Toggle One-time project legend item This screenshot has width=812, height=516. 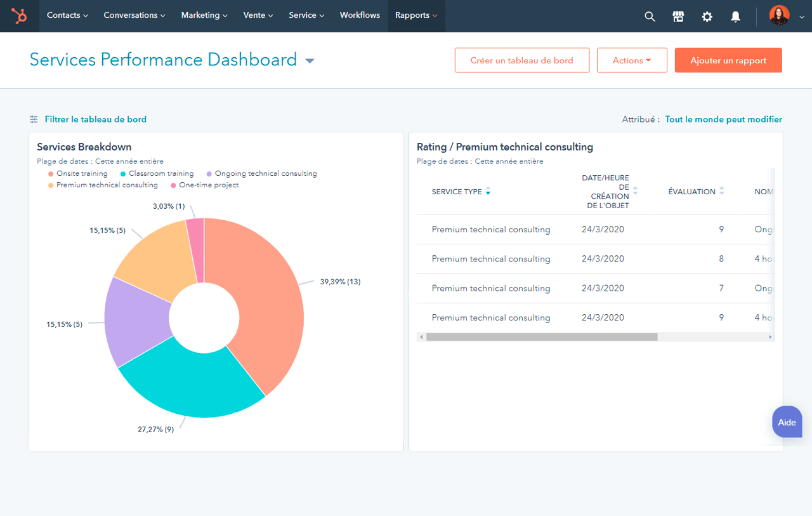[209, 185]
